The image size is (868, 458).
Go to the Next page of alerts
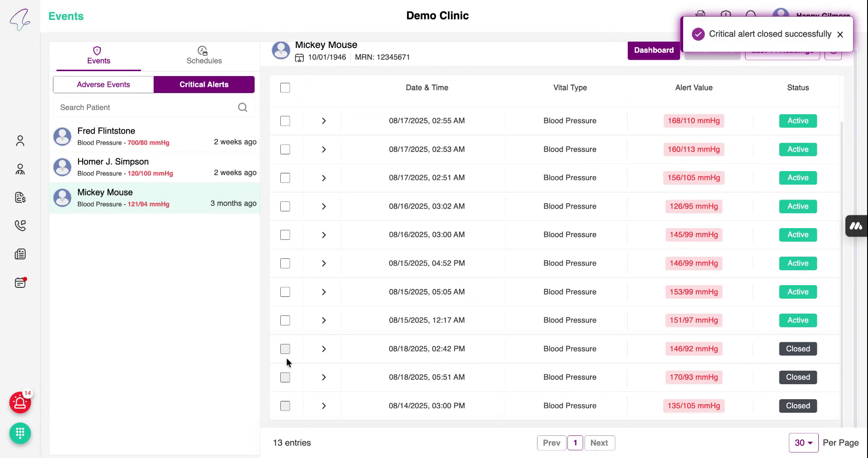pyautogui.click(x=599, y=443)
